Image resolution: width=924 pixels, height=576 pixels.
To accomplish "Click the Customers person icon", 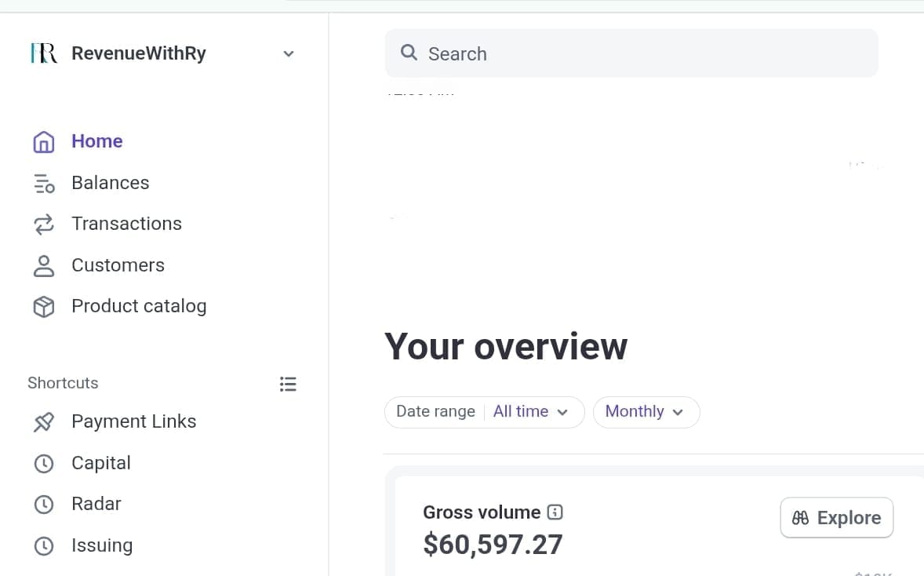I will tap(44, 266).
